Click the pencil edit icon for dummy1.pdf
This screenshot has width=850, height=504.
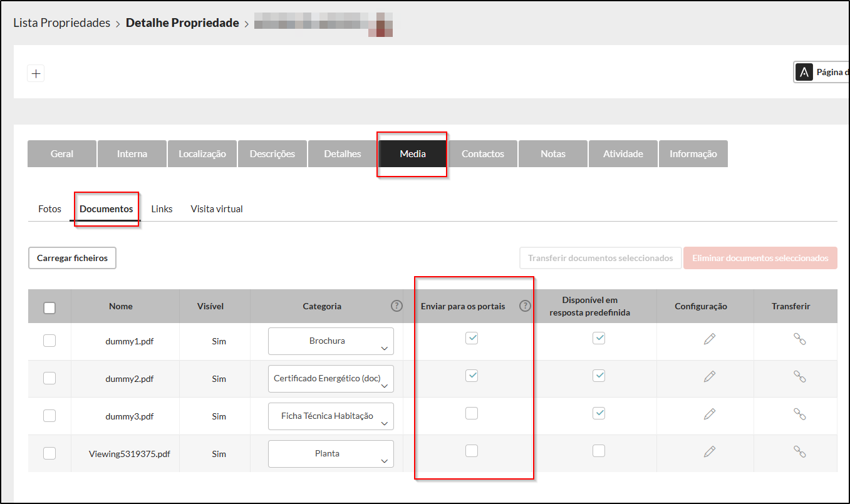[x=709, y=339]
